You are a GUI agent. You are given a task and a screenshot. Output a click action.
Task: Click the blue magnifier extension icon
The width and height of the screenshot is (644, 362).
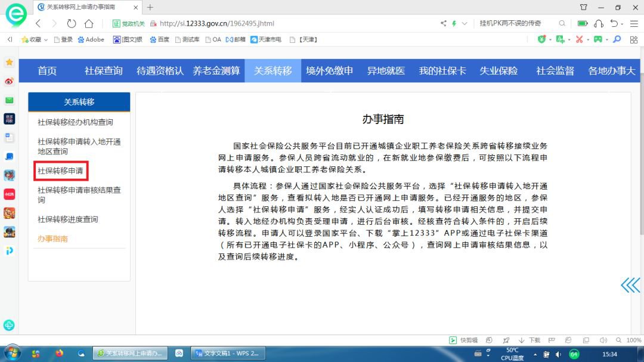pos(617,39)
